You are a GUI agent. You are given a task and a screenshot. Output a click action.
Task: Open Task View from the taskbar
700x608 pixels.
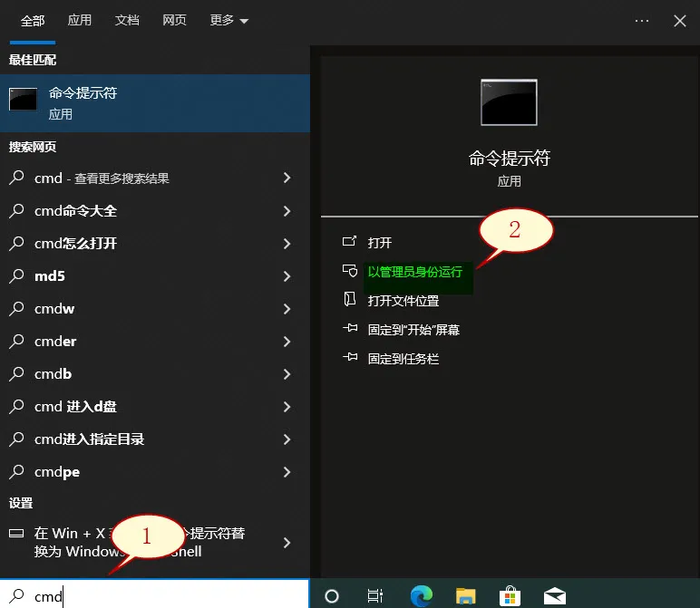pyautogui.click(x=374, y=595)
